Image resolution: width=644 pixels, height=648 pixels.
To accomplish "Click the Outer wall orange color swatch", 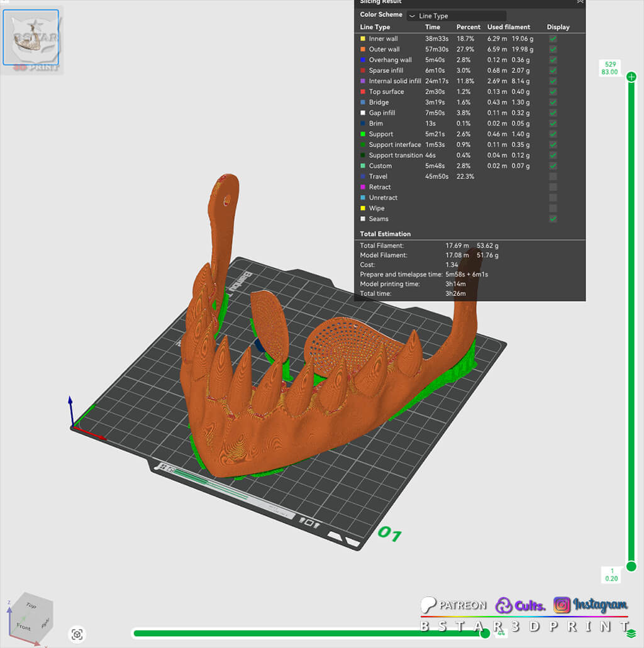I will tap(363, 49).
